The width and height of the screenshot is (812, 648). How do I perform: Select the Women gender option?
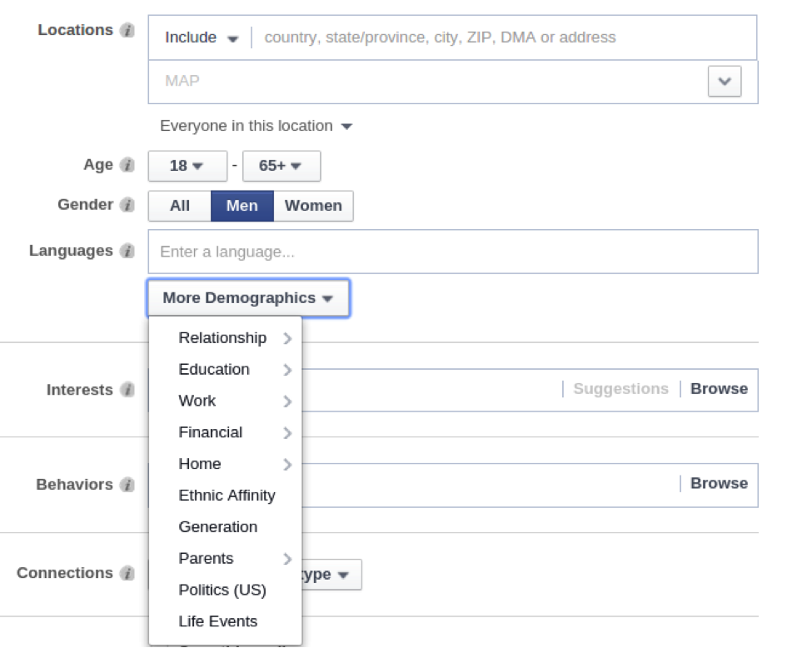coord(313,206)
